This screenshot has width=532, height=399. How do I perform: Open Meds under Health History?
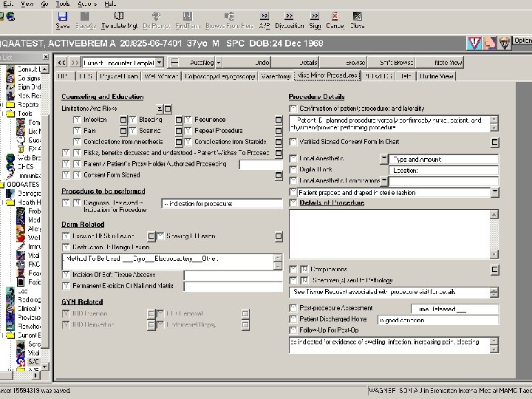point(30,220)
